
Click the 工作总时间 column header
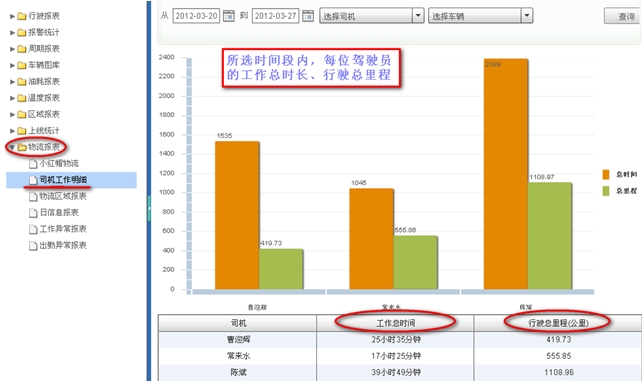click(395, 323)
